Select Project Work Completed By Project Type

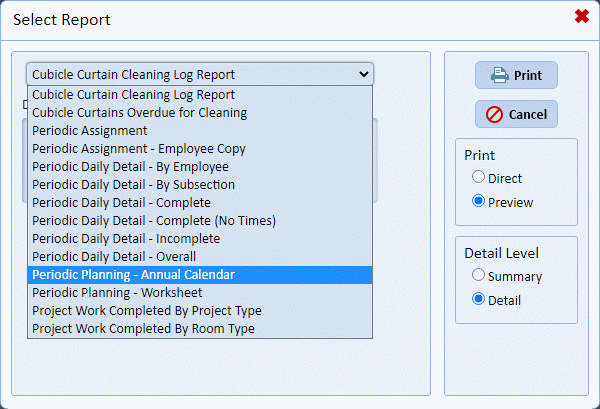(x=147, y=311)
